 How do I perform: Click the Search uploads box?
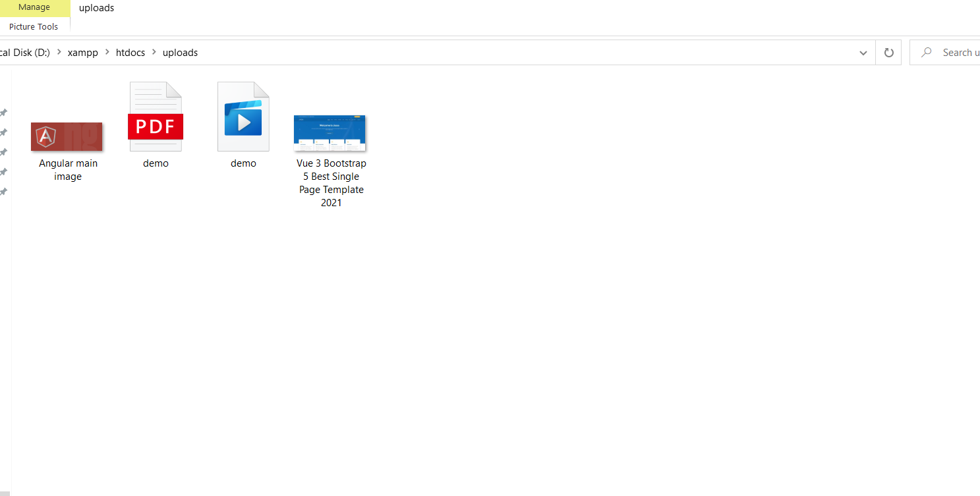[944, 53]
